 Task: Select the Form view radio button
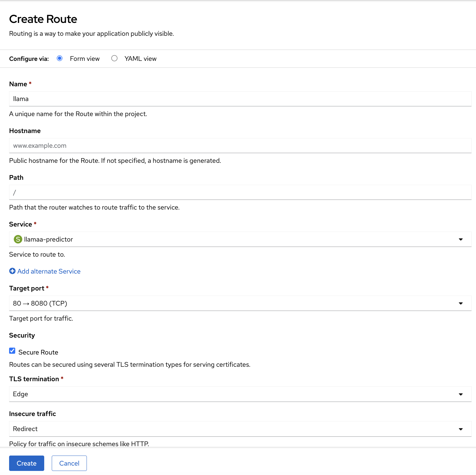[x=60, y=58]
